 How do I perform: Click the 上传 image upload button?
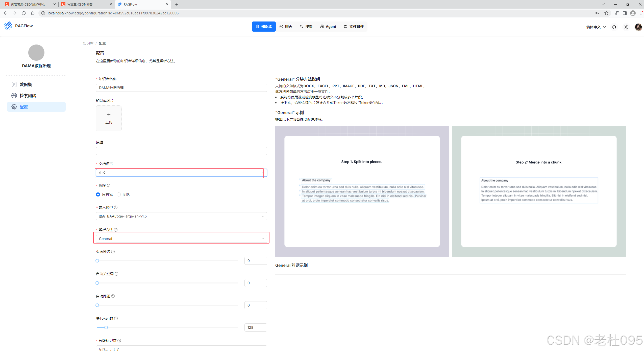(109, 118)
